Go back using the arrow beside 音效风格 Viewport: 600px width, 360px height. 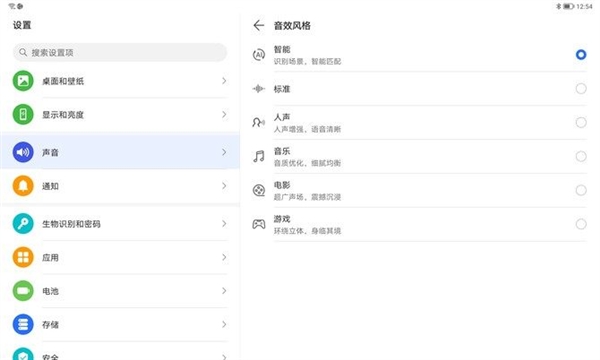259,26
